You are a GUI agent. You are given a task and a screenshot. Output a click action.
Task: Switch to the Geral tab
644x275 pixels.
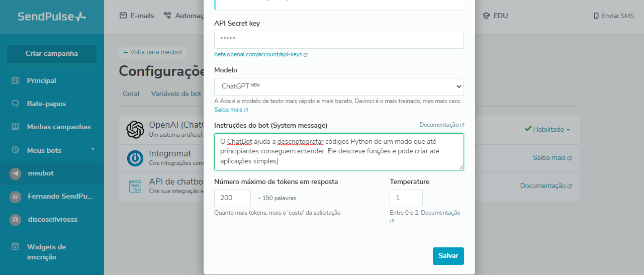[x=131, y=94]
